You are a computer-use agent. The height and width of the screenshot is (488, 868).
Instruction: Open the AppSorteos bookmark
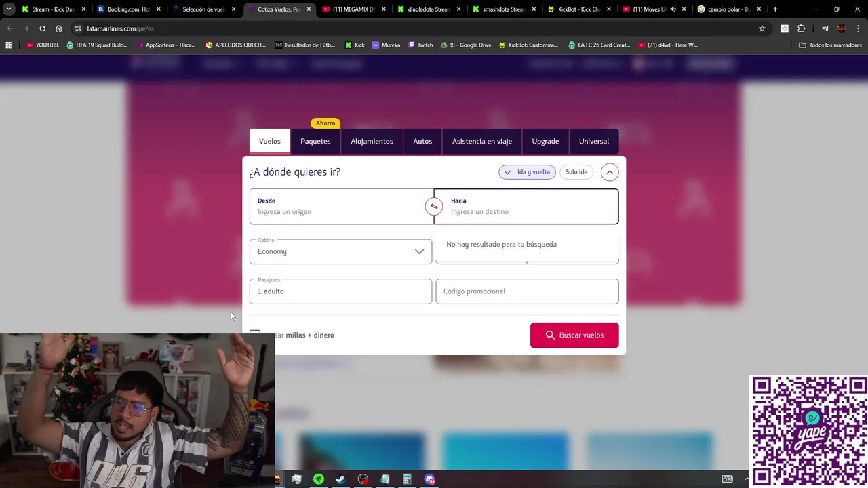pos(166,45)
